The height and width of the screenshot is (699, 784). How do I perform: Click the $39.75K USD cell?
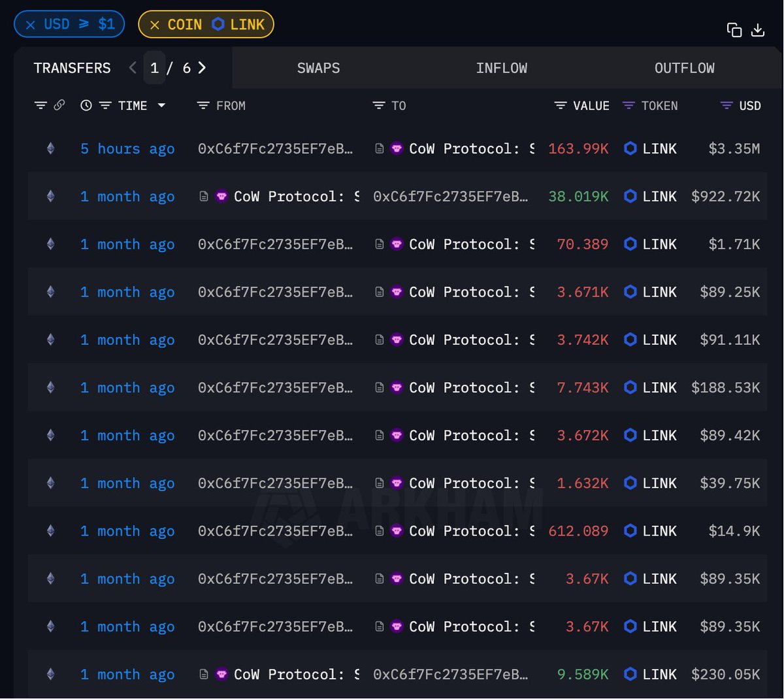pos(730,483)
